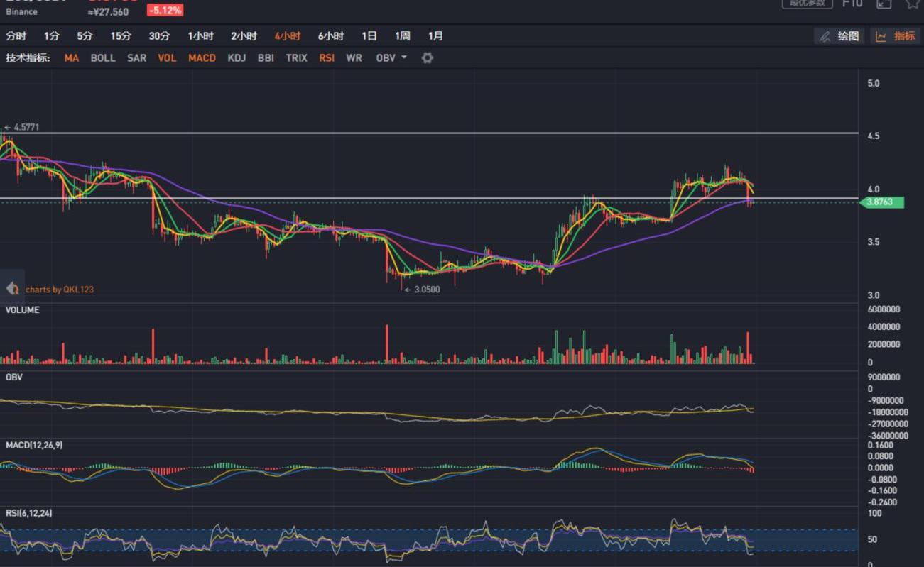Viewport: 924px width, 567px height.
Task: Select the 分时 chart view
Action: [x=16, y=36]
